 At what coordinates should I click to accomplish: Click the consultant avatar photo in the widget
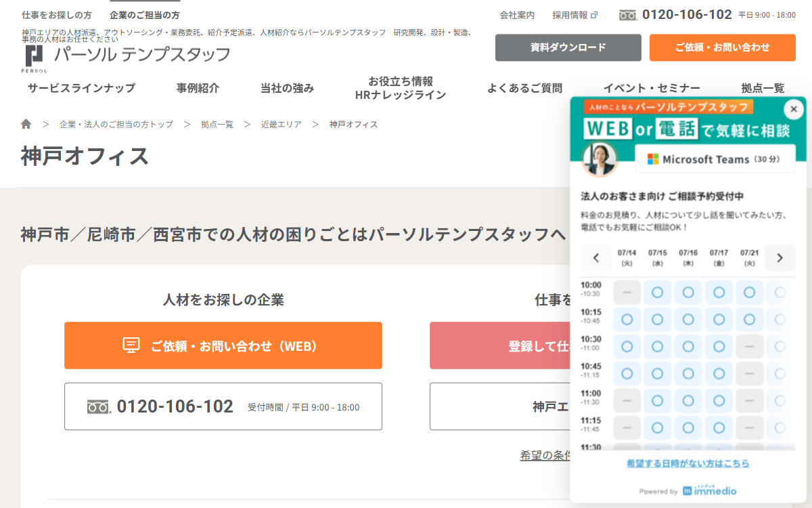[x=600, y=159]
